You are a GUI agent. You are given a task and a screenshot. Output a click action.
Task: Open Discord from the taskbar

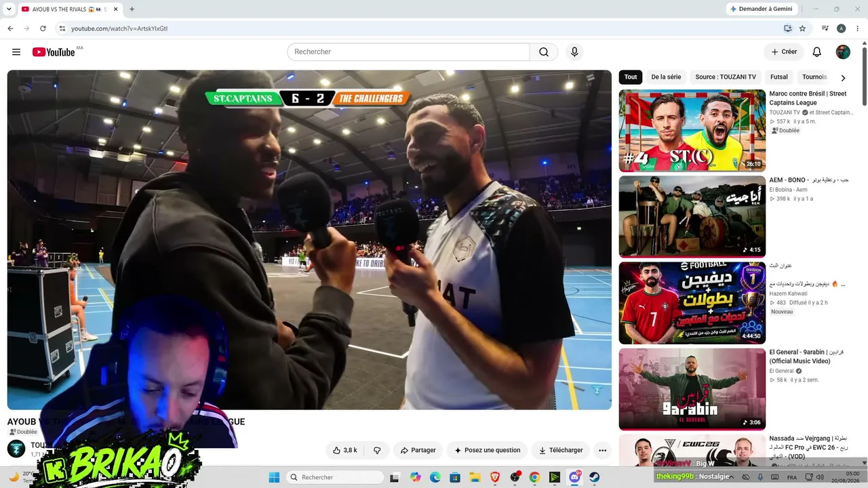pyautogui.click(x=574, y=477)
